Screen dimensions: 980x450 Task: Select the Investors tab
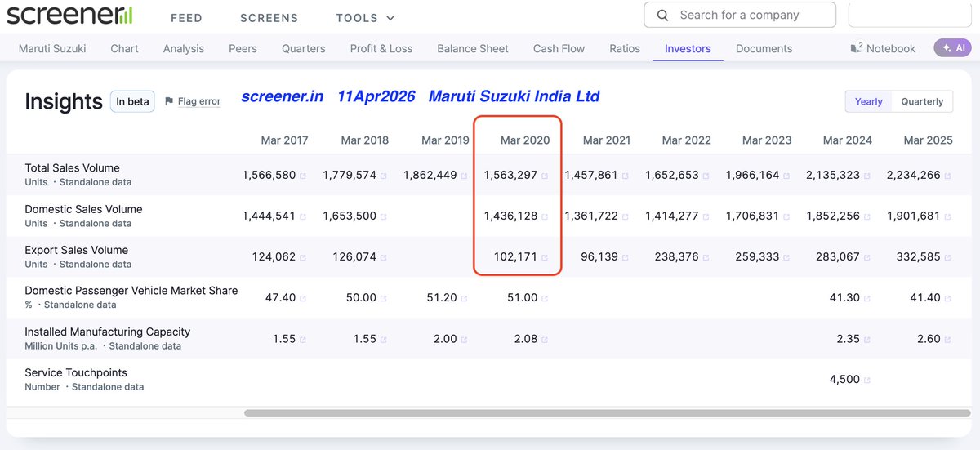point(688,48)
